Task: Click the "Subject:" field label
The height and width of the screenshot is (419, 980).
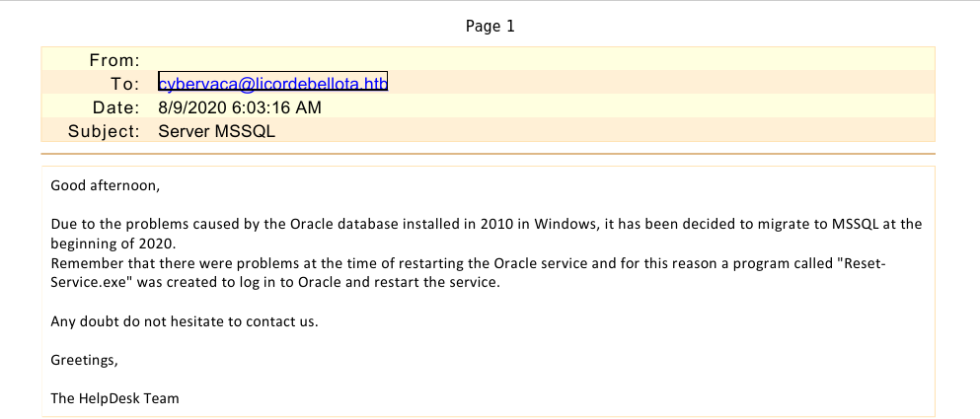Action: 104,131
